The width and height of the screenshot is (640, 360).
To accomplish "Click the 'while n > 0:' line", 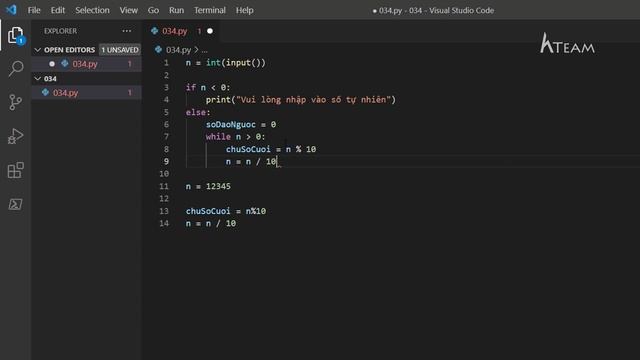I will click(x=236, y=137).
